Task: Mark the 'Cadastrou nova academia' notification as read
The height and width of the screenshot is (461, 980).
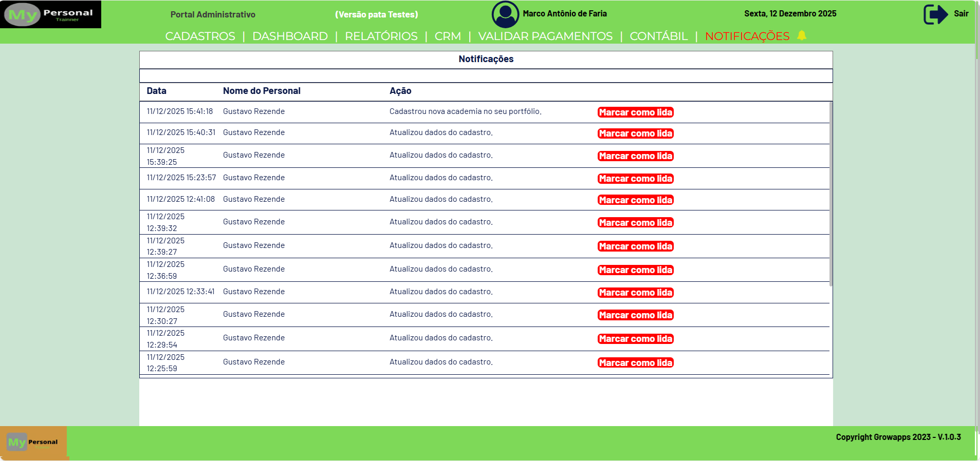Action: pyautogui.click(x=635, y=112)
